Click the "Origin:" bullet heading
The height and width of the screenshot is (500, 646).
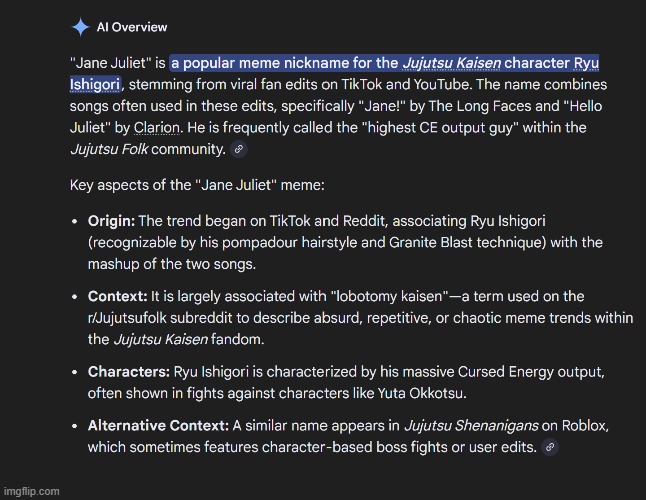click(x=111, y=220)
